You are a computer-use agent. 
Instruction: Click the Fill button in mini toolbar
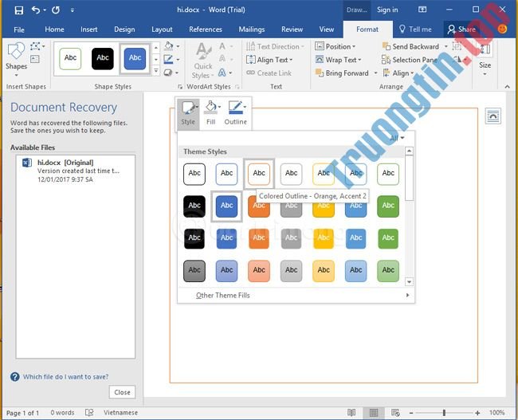(x=211, y=113)
